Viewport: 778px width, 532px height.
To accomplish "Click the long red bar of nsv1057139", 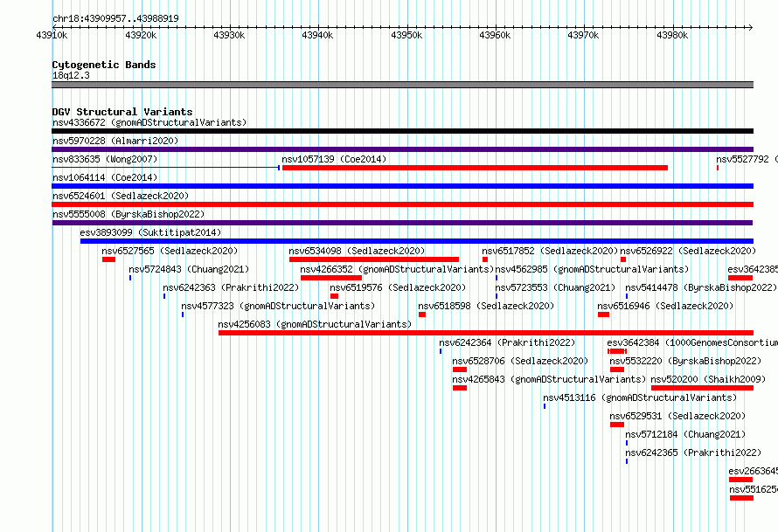I will 475,168.
